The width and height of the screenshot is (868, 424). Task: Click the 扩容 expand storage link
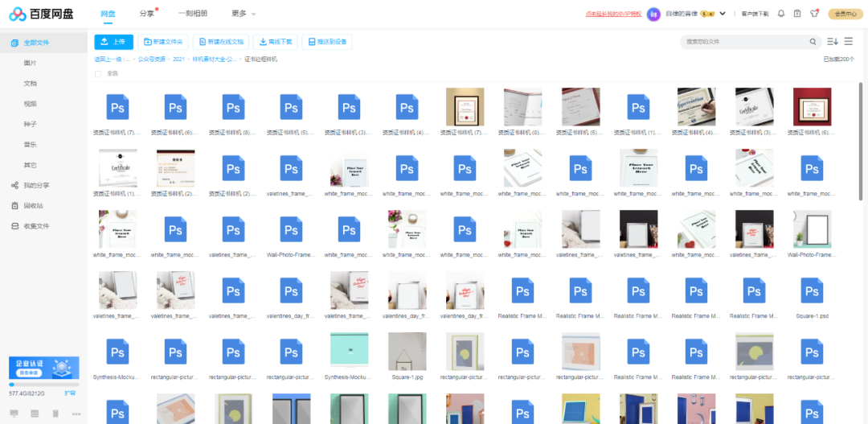pos(70,393)
